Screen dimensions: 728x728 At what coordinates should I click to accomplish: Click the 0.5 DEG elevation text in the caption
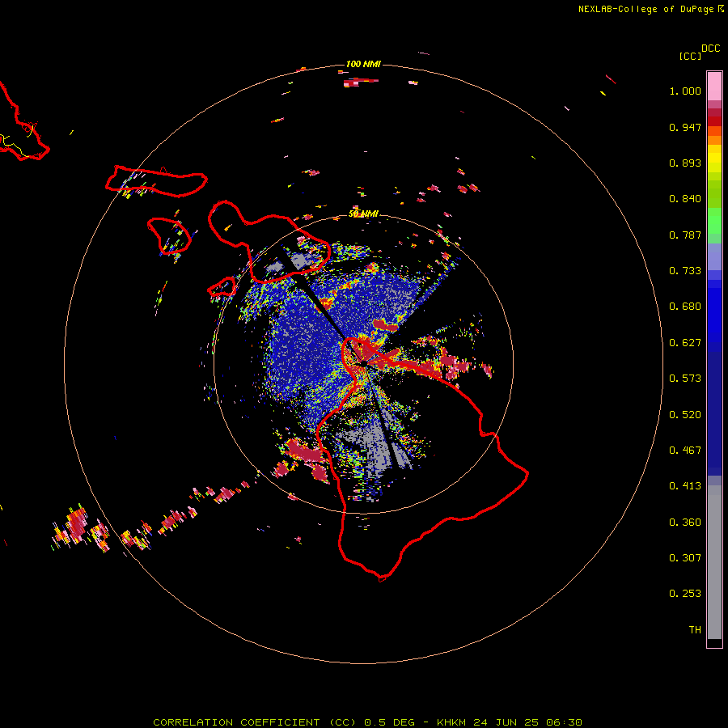(389, 722)
